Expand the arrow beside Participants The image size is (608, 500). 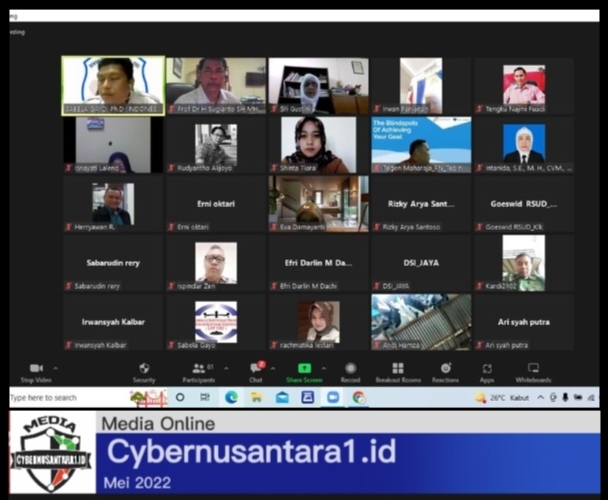pyautogui.click(x=226, y=368)
